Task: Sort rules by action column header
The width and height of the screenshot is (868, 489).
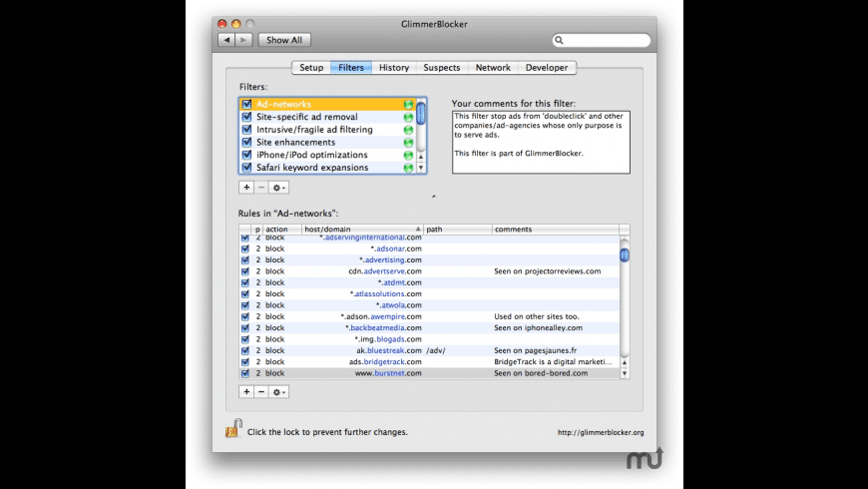Action: (281, 230)
